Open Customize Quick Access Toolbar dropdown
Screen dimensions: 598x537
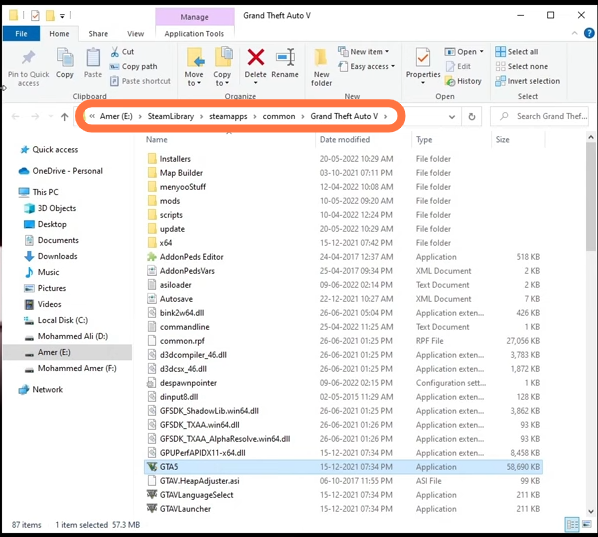click(62, 16)
